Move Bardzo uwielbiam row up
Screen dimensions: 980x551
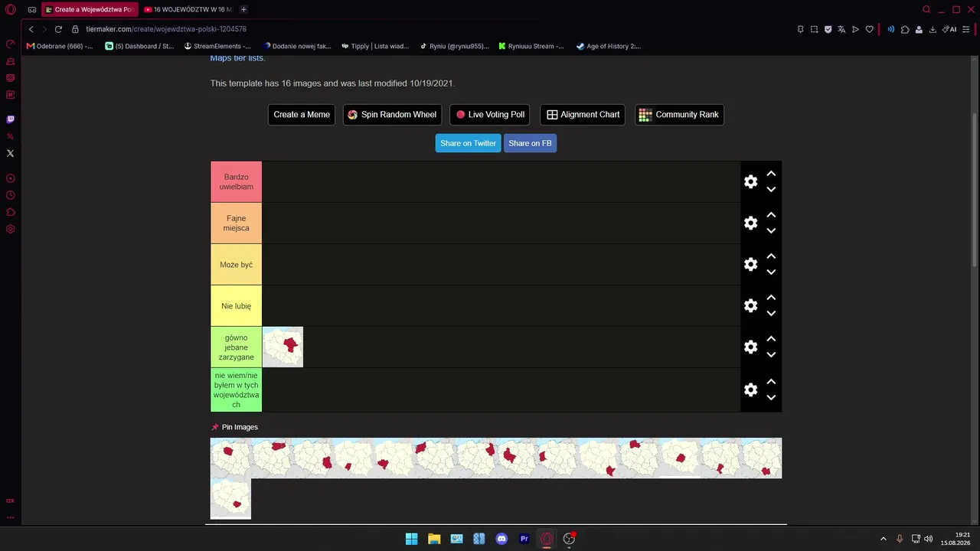point(771,174)
